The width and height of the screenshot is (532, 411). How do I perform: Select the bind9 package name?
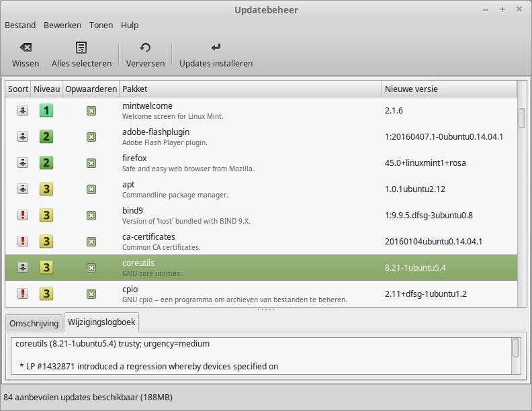pos(132,210)
